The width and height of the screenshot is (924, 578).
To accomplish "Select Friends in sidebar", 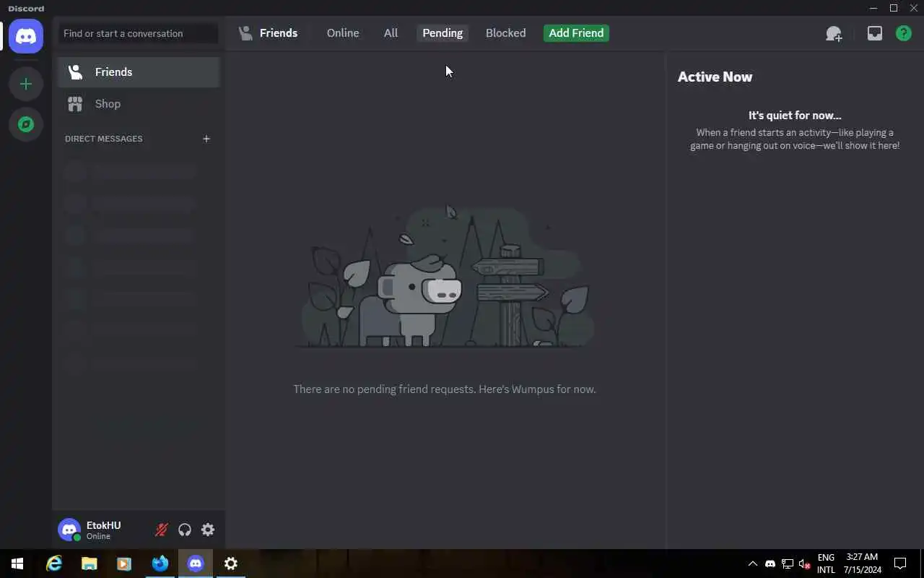I will [139, 72].
